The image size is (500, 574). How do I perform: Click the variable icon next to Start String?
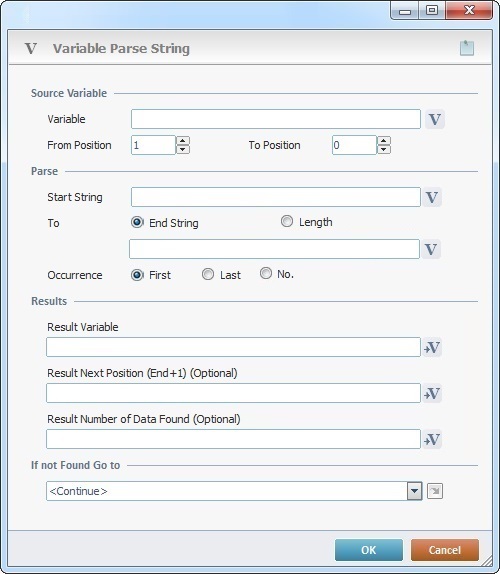pos(432,197)
